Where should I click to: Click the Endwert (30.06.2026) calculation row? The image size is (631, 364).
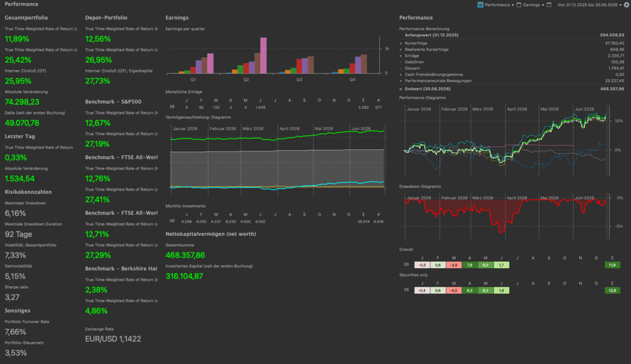coord(512,89)
